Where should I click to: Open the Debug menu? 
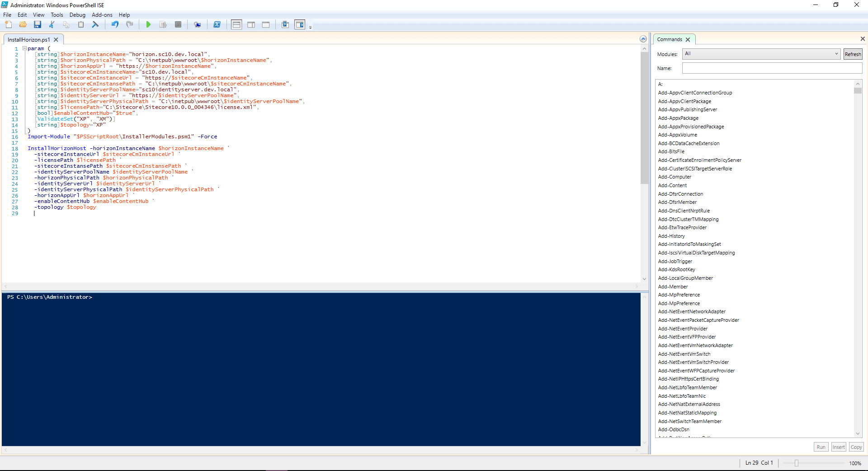(x=77, y=14)
